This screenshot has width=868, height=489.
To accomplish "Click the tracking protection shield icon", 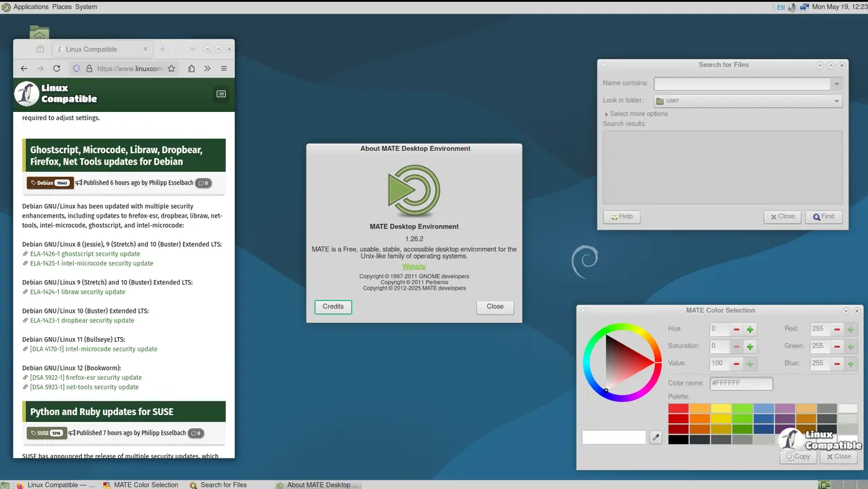I will tap(75, 68).
